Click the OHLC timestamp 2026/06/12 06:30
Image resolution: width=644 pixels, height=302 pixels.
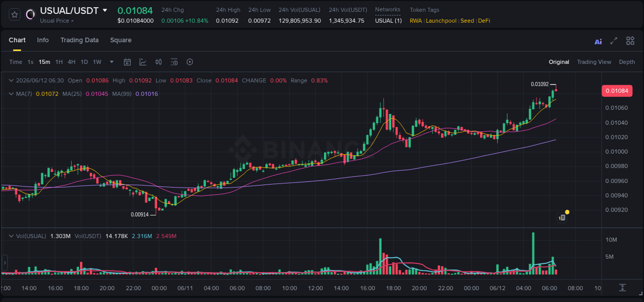[x=40, y=80]
